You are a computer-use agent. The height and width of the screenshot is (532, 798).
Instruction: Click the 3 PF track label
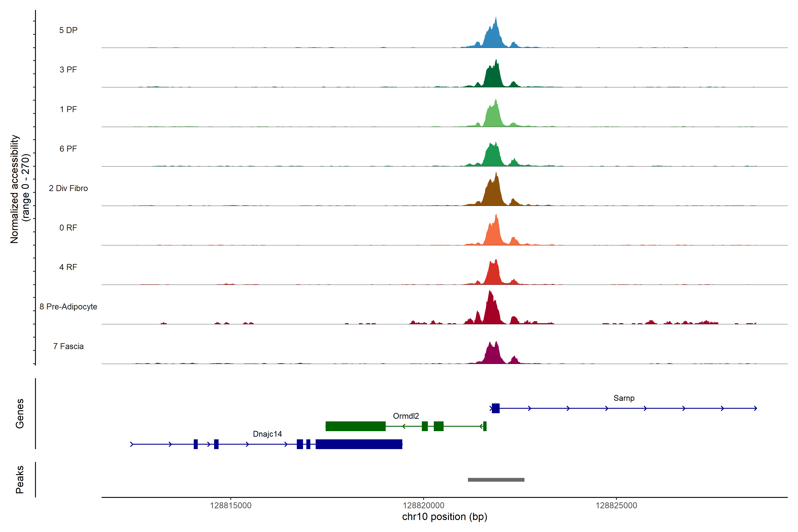coord(68,70)
